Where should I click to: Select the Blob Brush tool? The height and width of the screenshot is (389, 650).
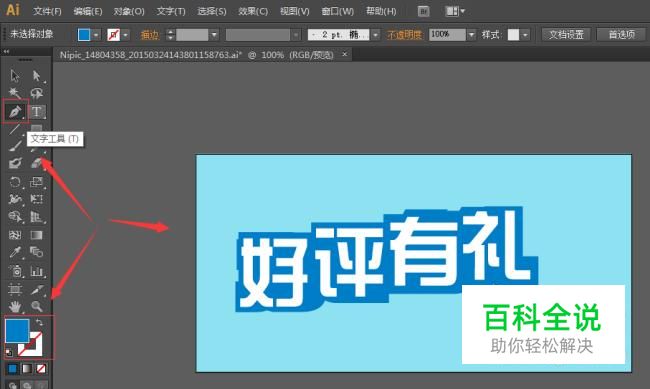[x=15, y=163]
